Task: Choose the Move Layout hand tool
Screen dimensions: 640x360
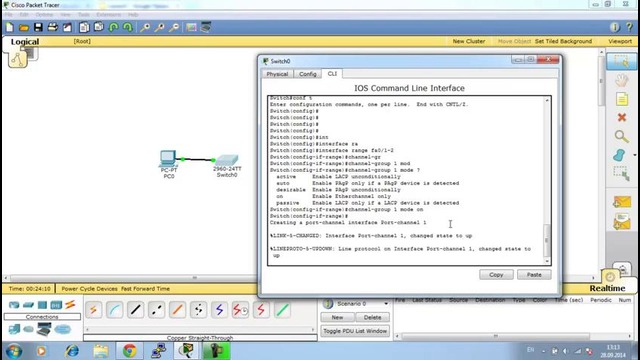Action: tap(621, 80)
